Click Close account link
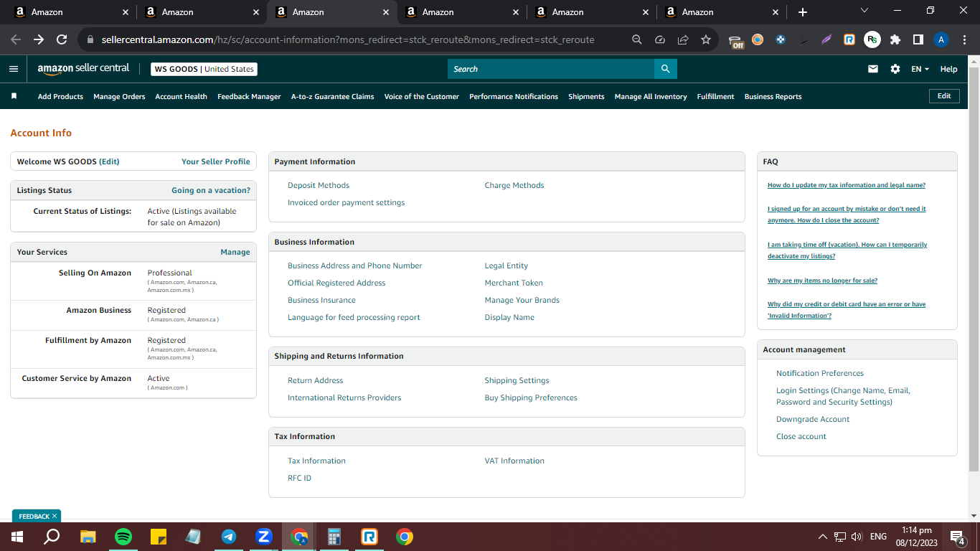The width and height of the screenshot is (980, 551). coord(801,436)
